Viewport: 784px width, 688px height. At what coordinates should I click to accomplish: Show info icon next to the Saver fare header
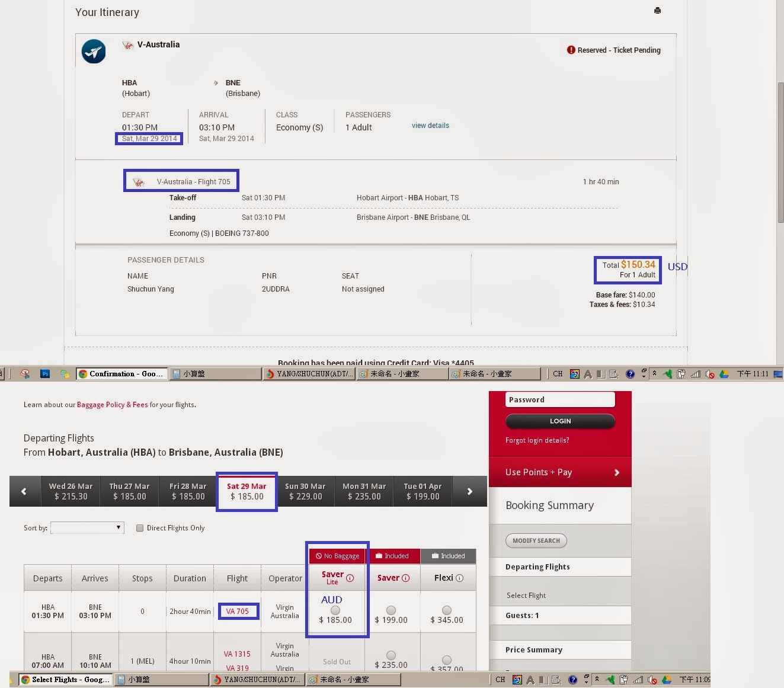[406, 578]
